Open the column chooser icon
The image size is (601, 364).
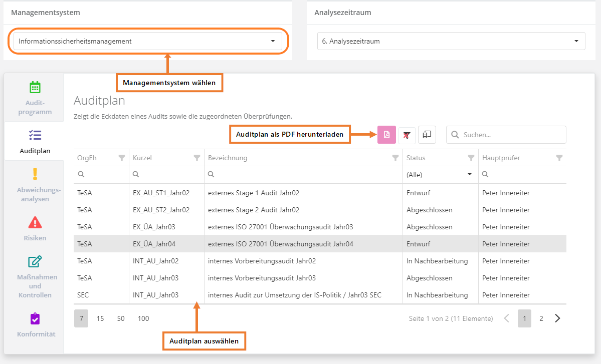coord(427,135)
